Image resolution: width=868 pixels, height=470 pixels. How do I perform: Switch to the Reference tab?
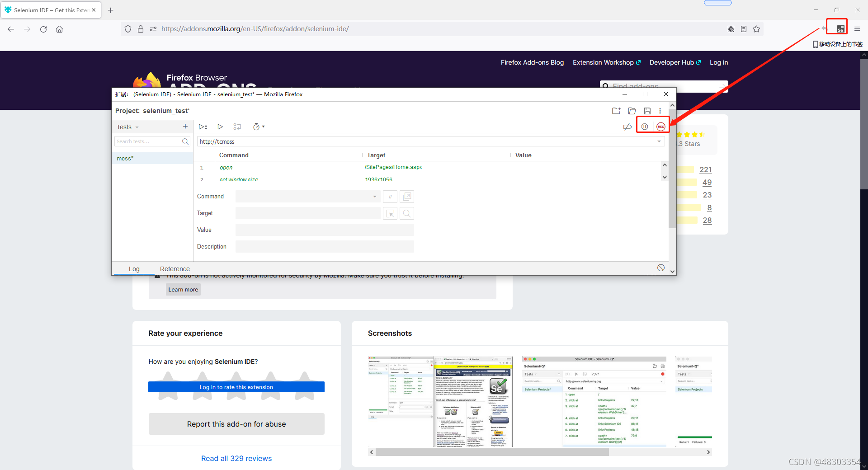[175, 269]
